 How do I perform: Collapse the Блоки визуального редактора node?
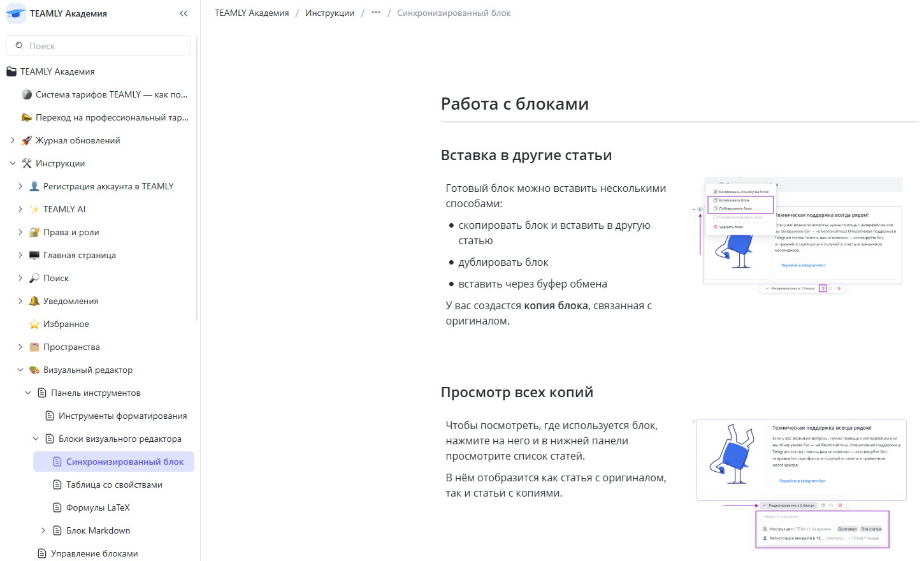tap(36, 439)
